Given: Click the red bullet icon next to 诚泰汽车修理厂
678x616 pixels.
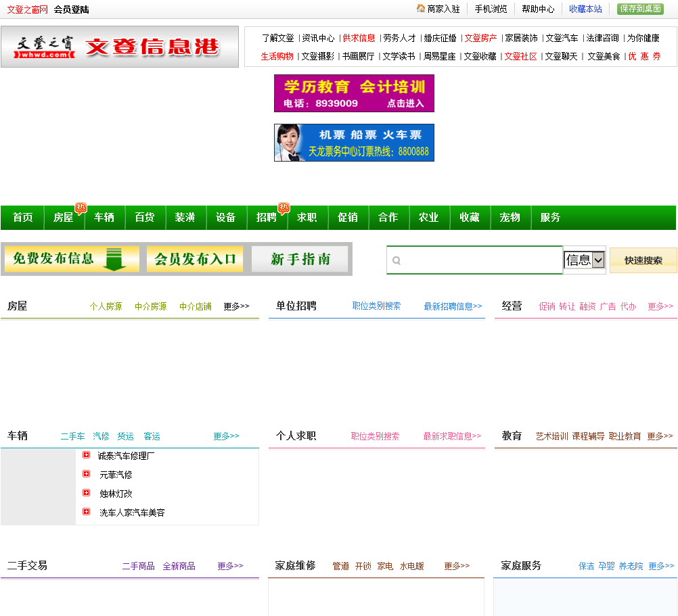Looking at the screenshot, I should (87, 455).
